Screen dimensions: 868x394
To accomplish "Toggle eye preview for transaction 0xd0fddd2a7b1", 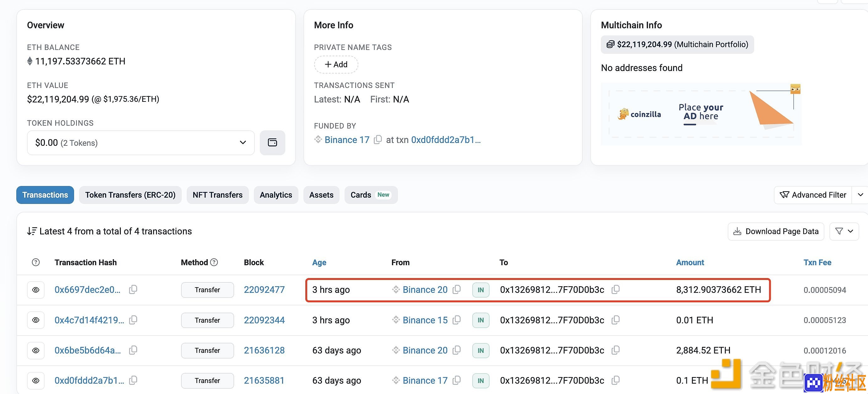I will 36,380.
